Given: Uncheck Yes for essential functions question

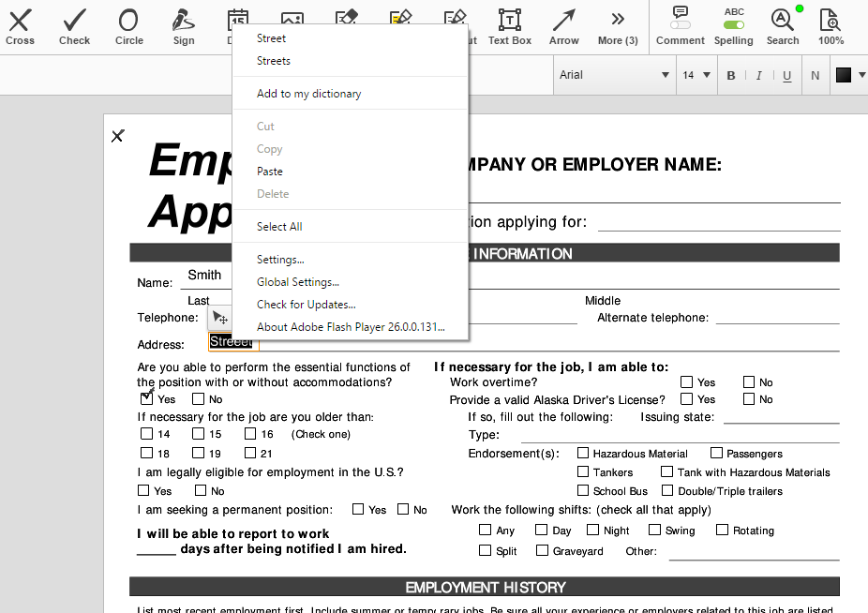Looking at the screenshot, I should 146,398.
